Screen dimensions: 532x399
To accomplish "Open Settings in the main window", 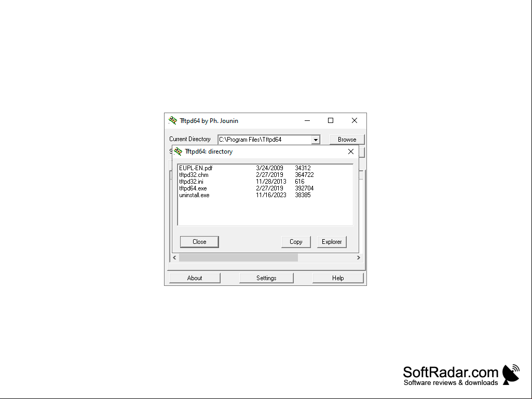I will (266, 278).
